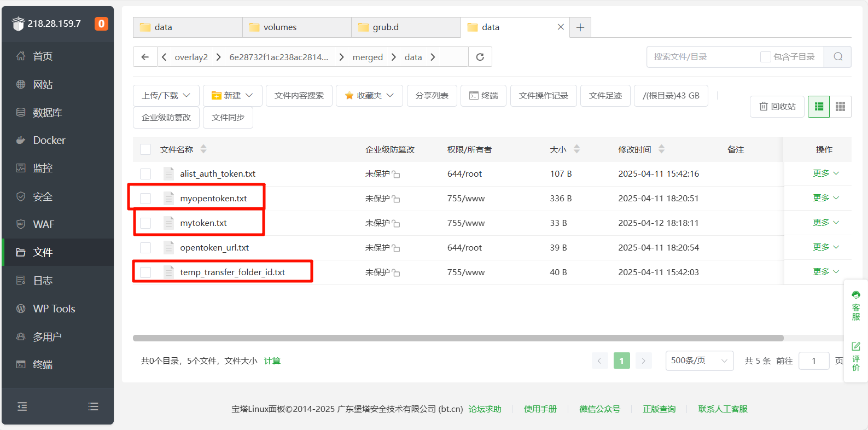Open the New (新建) dropdown
Screen dimensions: 868x430
[232, 96]
